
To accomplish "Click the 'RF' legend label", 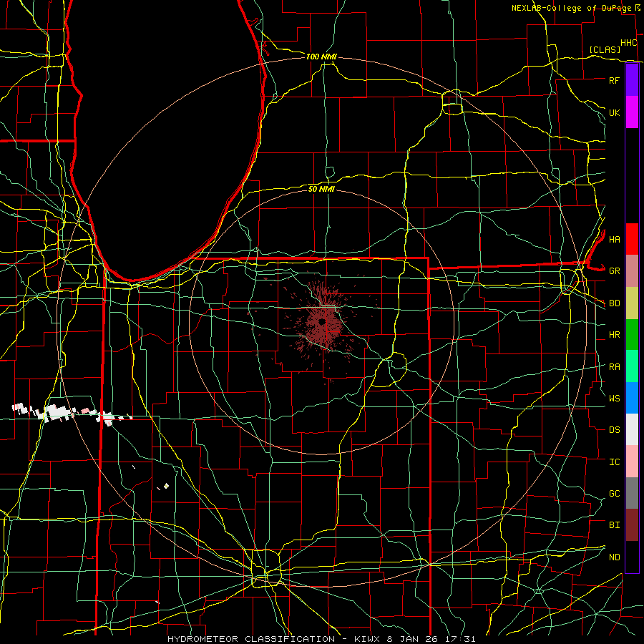I will pos(615,80).
